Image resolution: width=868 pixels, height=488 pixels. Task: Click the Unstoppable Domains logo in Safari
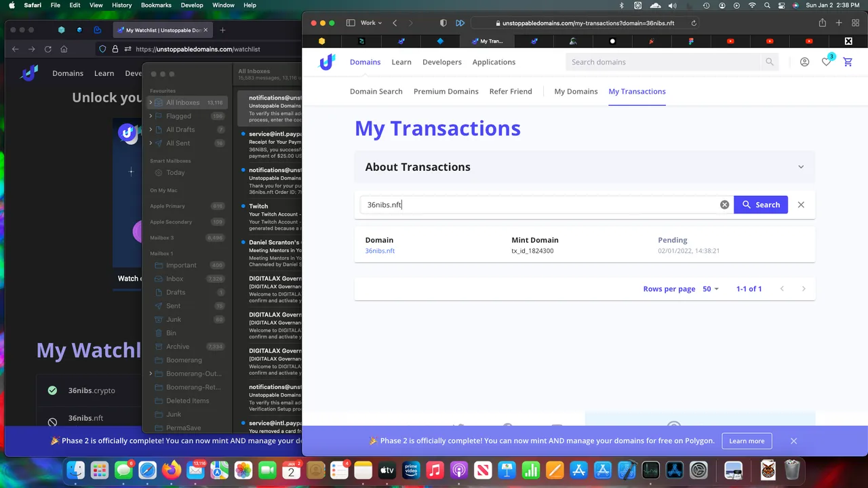pyautogui.click(x=327, y=62)
